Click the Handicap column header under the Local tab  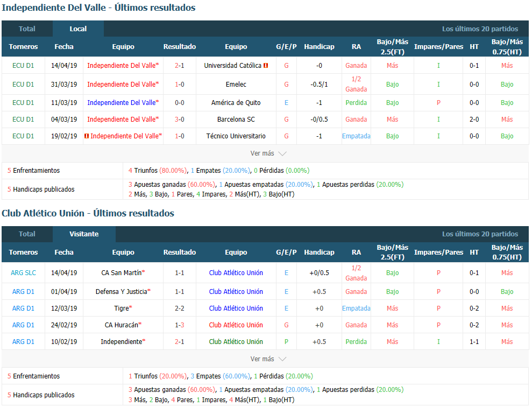320,46
